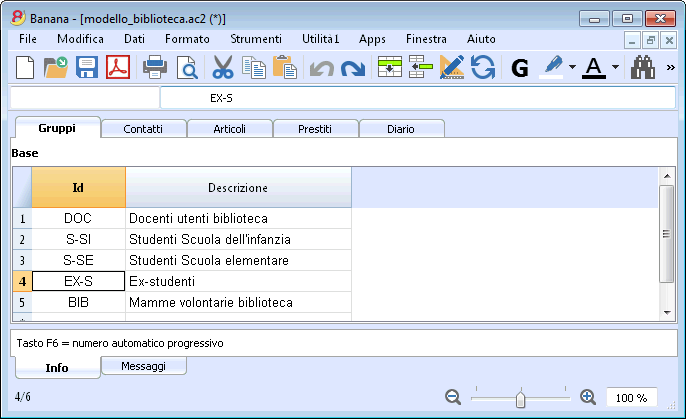Open the Find binoculars icon

point(643,67)
